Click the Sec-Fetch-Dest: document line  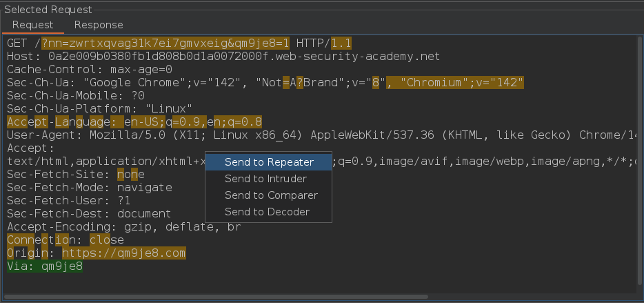coord(89,214)
